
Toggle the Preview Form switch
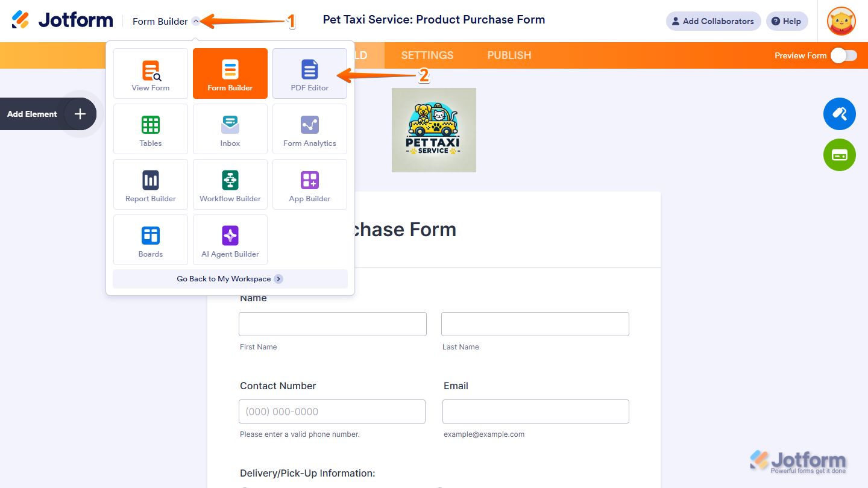[x=843, y=55]
